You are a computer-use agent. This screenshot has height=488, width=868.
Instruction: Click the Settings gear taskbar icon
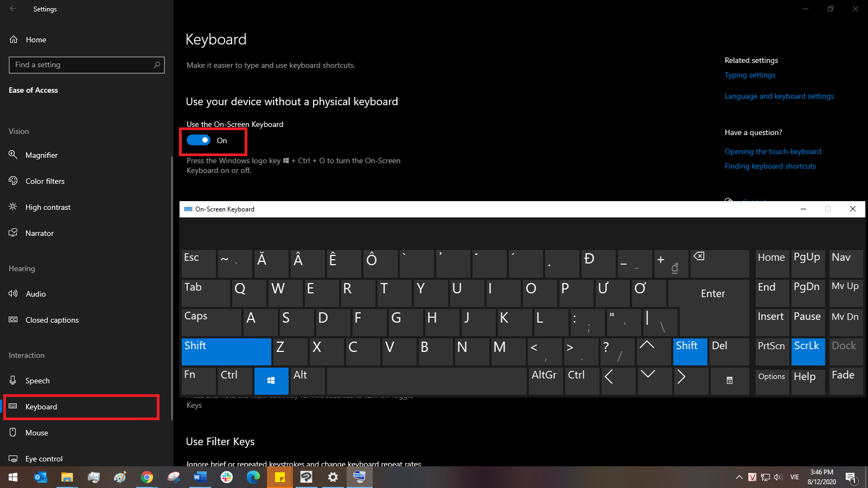(333, 477)
